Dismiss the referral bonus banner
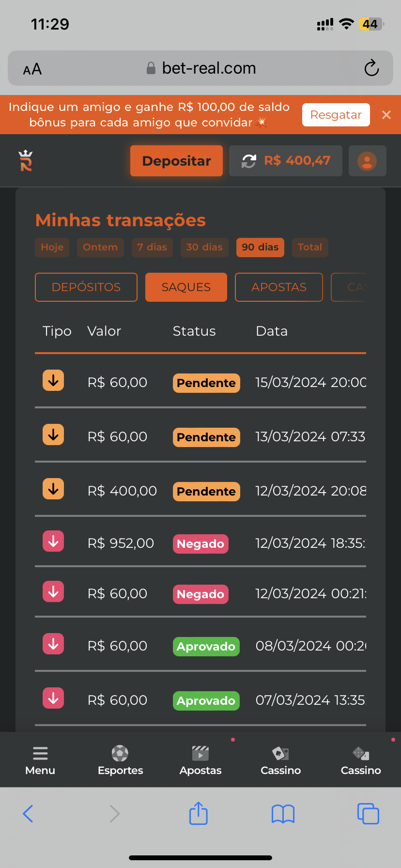This screenshot has height=868, width=401. pyautogui.click(x=386, y=115)
